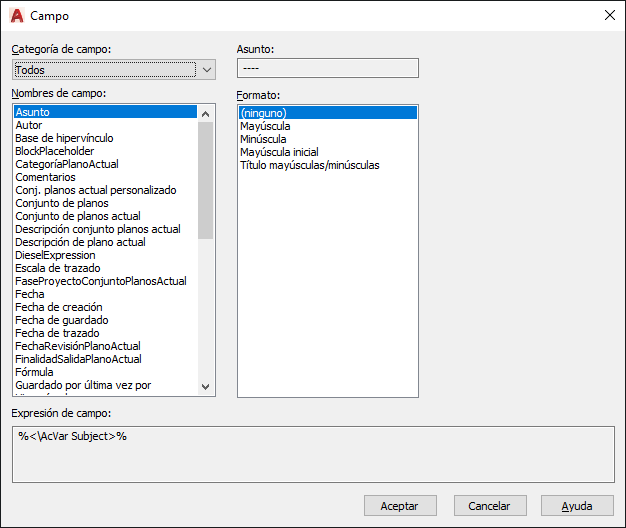626x528 pixels.
Task: Click the AutoCAD logo icon in title bar
Action: [x=16, y=15]
